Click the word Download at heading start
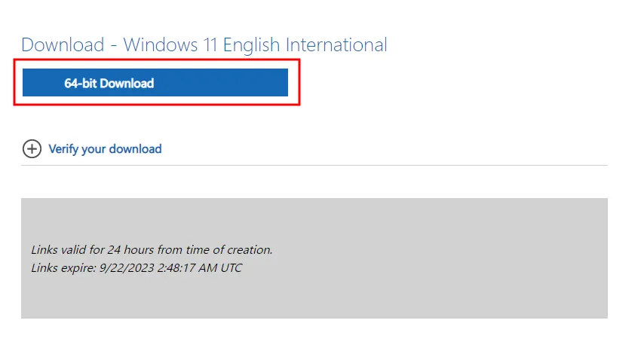 point(63,44)
